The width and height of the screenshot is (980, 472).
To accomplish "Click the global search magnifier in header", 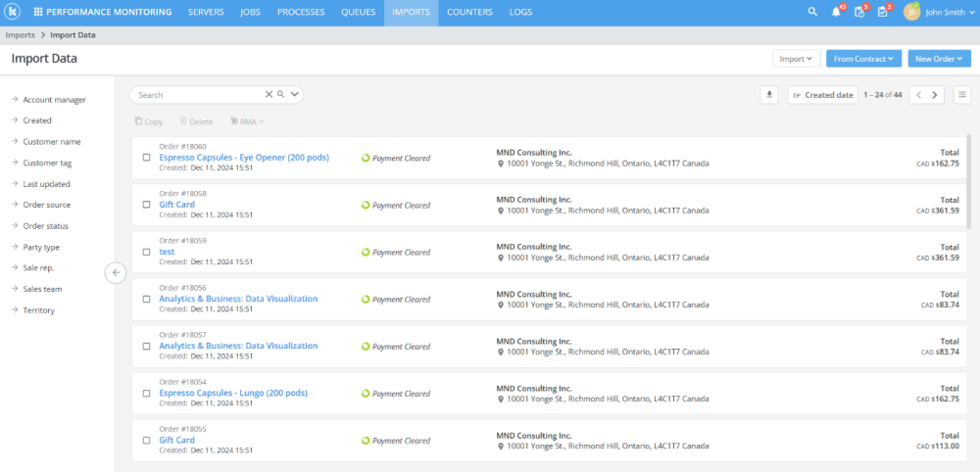I will [x=812, y=12].
